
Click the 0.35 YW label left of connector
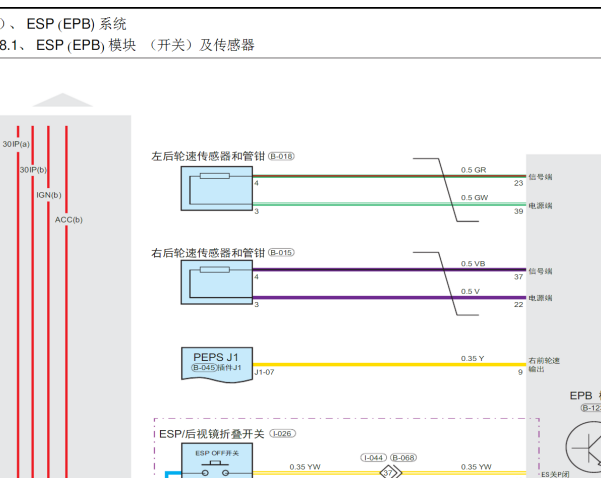coord(305,467)
